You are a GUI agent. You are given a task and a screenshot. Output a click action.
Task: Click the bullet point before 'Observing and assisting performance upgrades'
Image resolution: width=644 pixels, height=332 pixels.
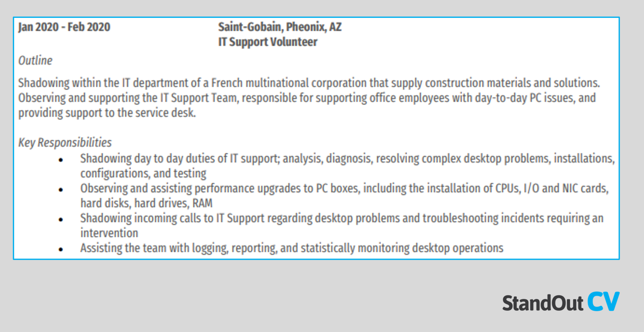61,189
